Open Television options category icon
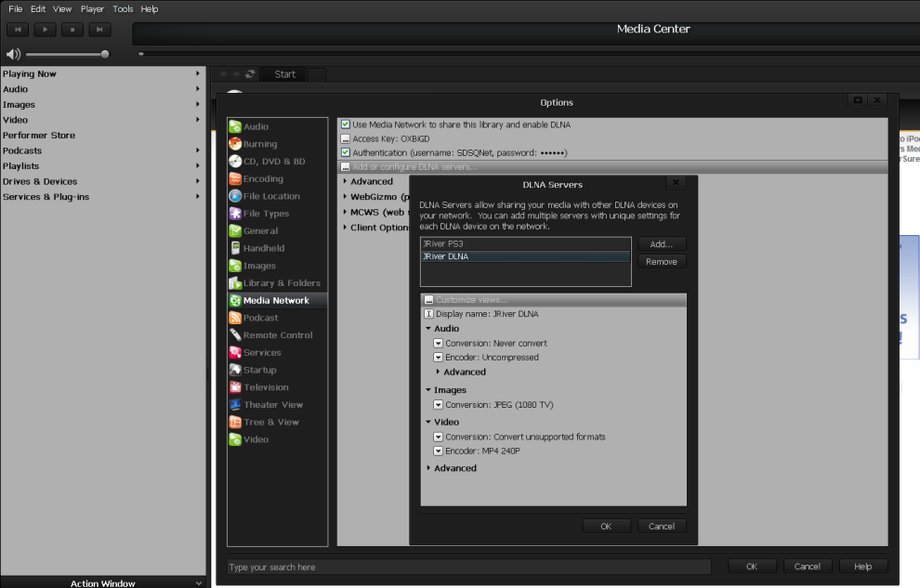The width and height of the screenshot is (920, 588). click(x=235, y=387)
